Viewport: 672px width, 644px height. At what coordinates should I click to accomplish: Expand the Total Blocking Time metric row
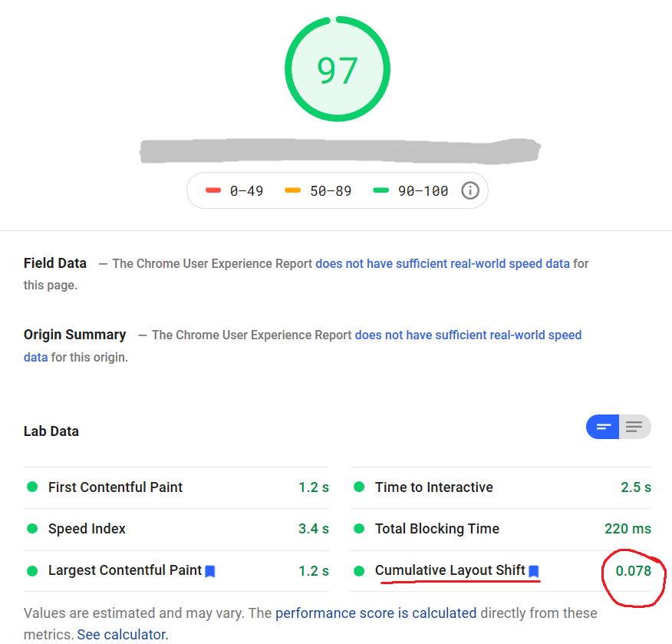point(436,529)
